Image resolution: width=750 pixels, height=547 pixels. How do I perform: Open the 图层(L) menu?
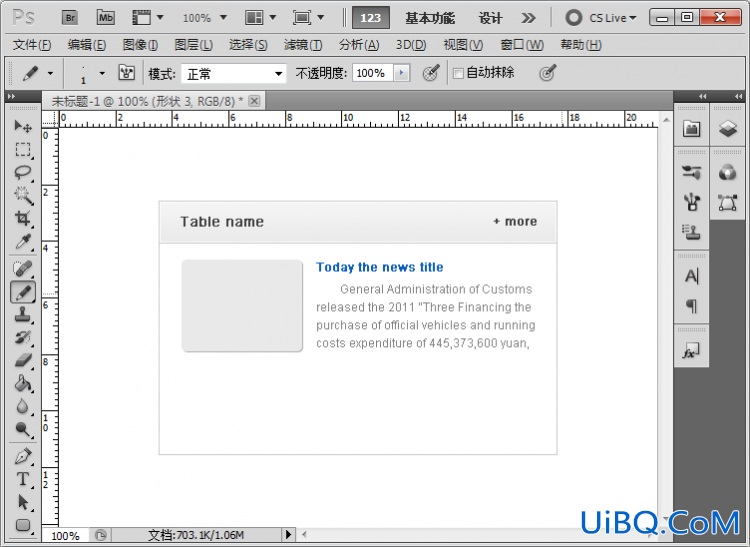coord(193,45)
